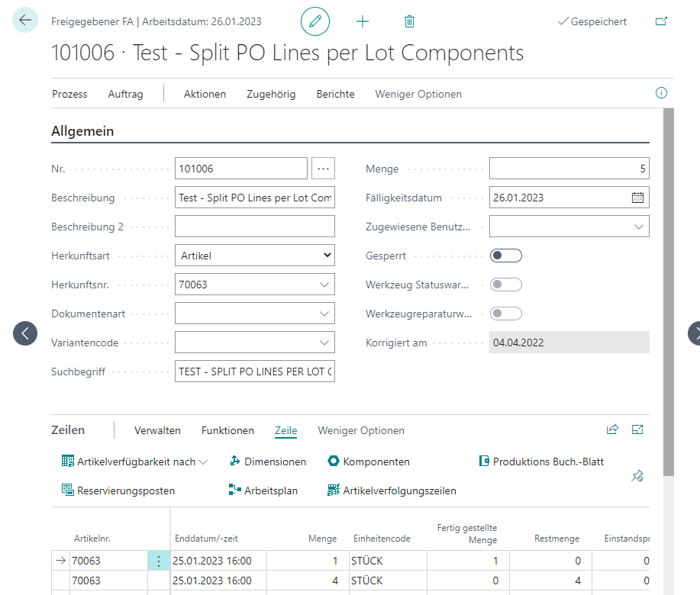Toggle Werkzeug Statuswarnung switch
This screenshot has width=700, height=595.
coord(506,285)
